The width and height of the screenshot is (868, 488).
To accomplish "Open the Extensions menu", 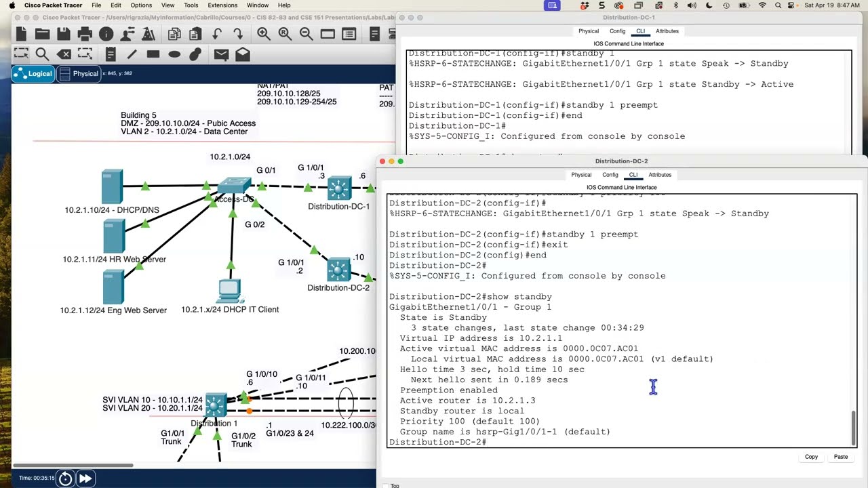I will [222, 5].
